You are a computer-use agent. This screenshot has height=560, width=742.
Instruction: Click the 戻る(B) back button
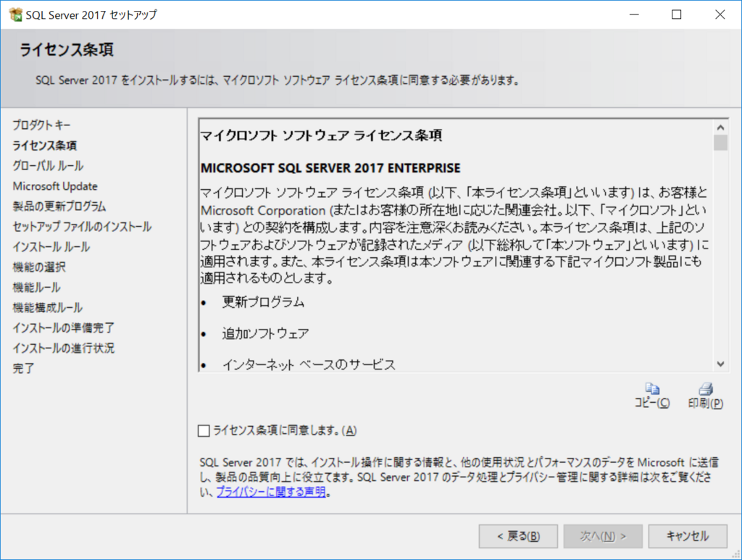click(x=518, y=536)
